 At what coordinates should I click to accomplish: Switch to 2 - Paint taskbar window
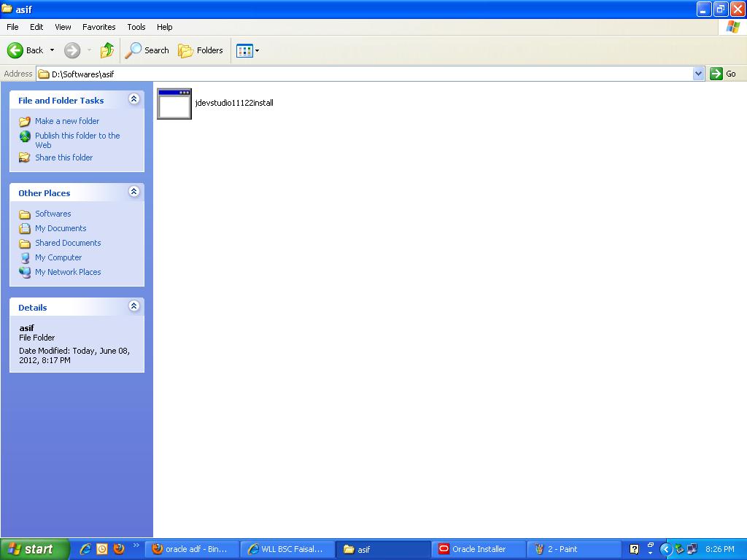574,549
